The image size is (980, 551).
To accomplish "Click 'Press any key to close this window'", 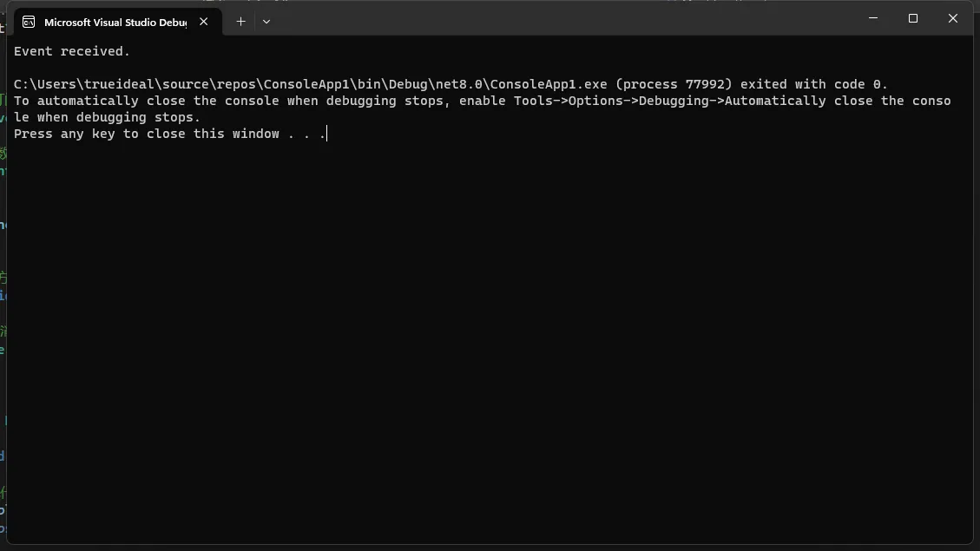I will [146, 134].
